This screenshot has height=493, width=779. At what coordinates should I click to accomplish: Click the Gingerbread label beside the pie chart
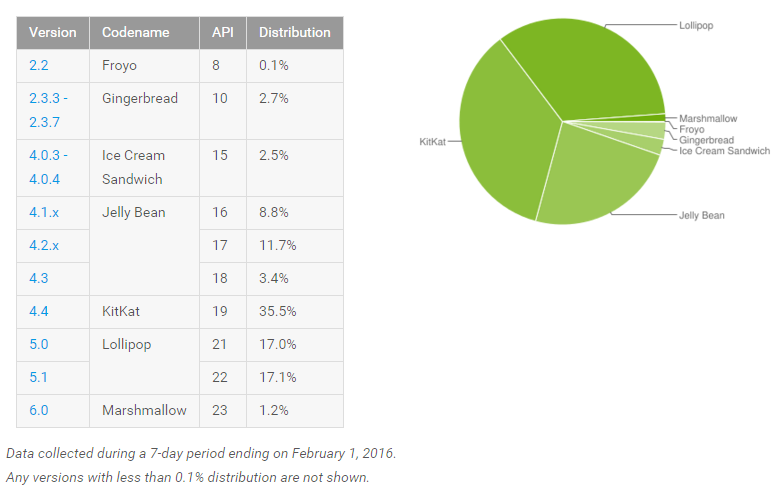(x=706, y=140)
